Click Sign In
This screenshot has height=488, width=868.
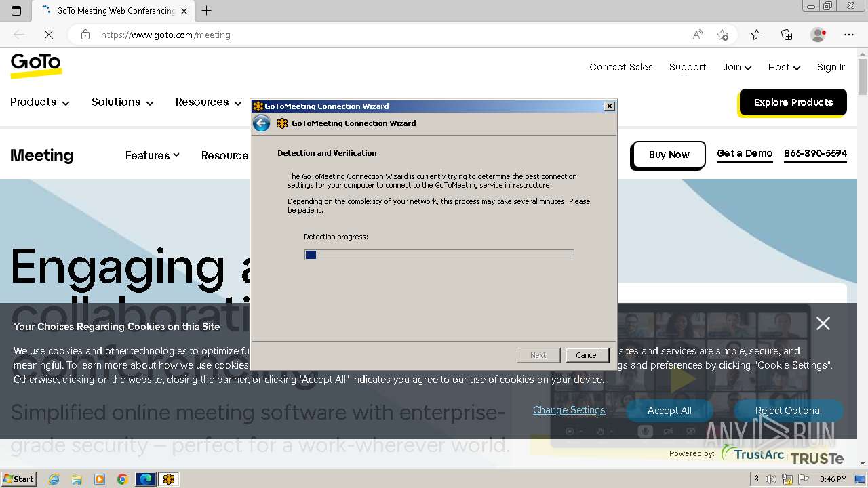(x=831, y=67)
